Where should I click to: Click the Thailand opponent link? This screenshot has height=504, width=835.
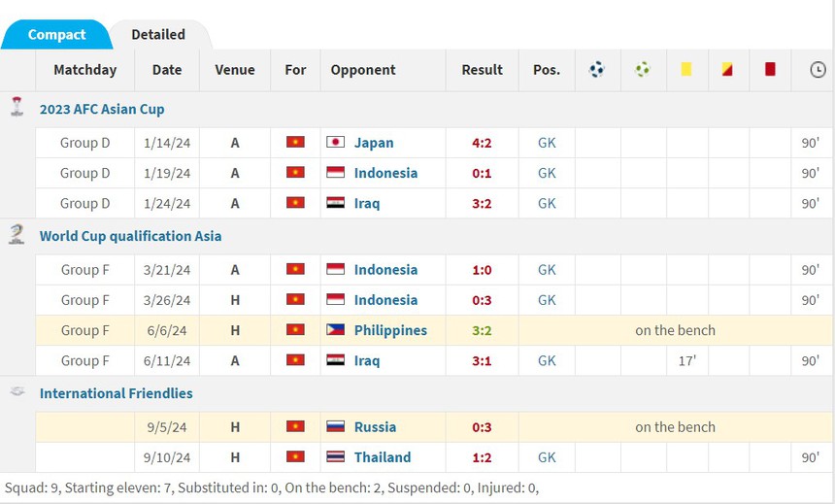[383, 457]
